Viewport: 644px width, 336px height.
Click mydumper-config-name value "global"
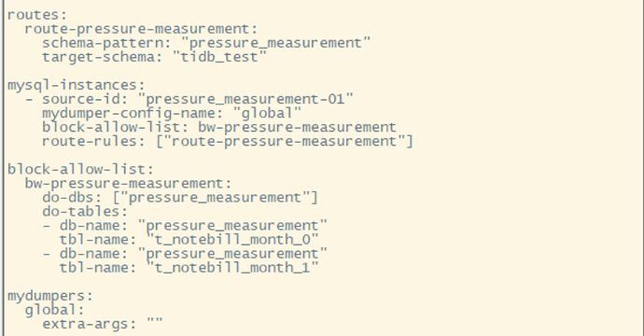[x=267, y=113]
